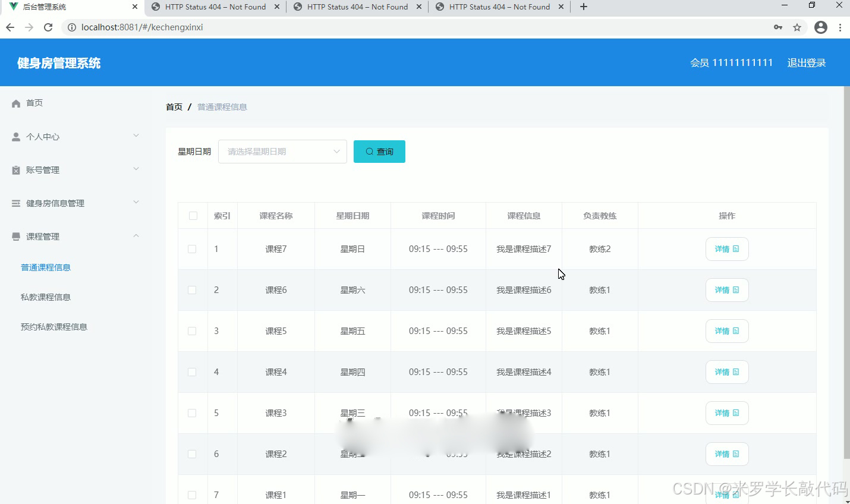Click the monitor icon beside 课程管理
The image size is (850, 504).
click(15, 236)
